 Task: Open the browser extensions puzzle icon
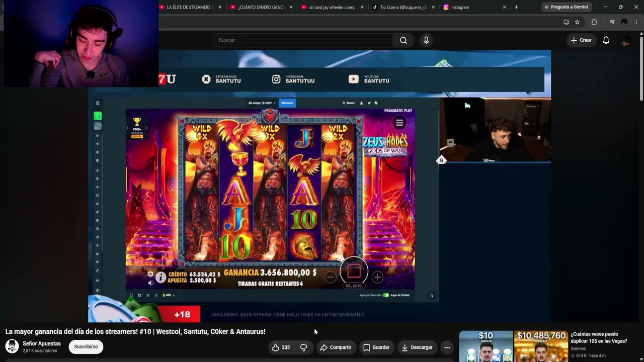(x=594, y=22)
